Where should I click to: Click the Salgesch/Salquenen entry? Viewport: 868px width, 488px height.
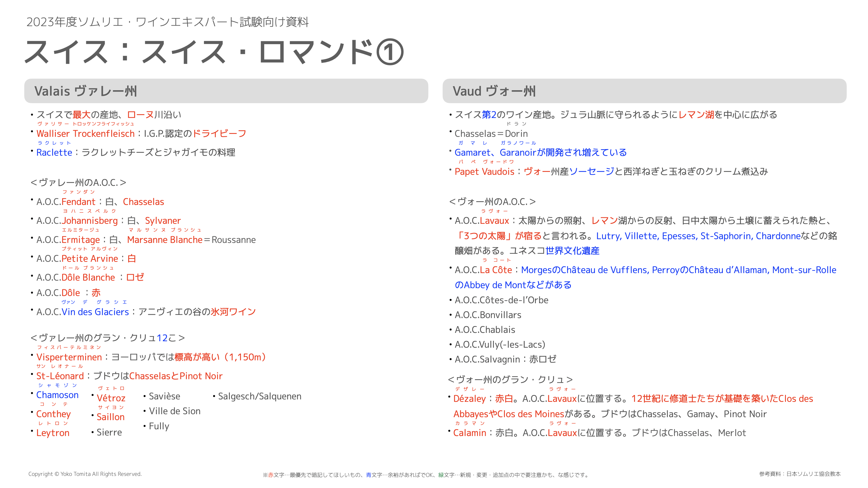[259, 396]
